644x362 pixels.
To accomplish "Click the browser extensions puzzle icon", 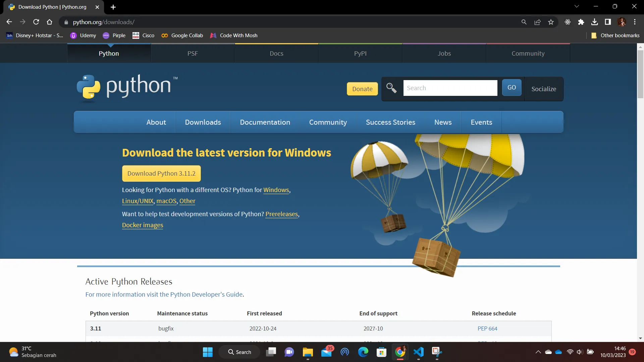I will (x=581, y=22).
